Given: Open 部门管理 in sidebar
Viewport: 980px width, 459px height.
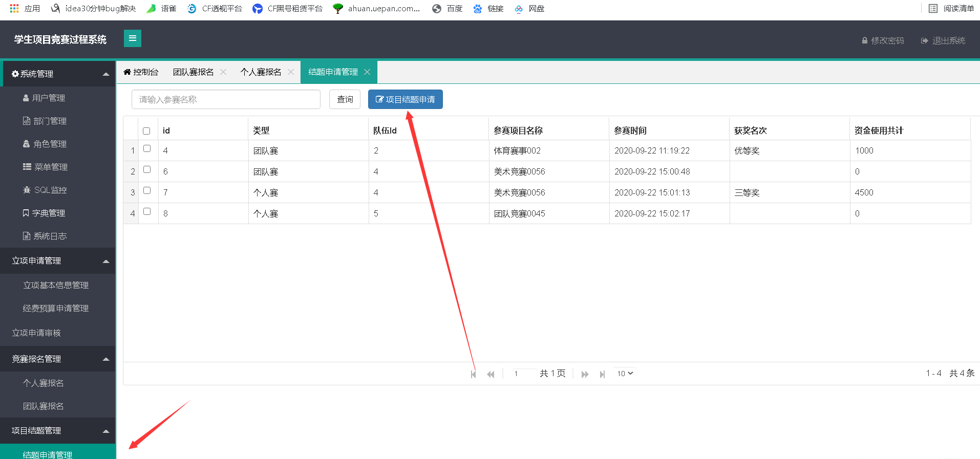Looking at the screenshot, I should 58,121.
